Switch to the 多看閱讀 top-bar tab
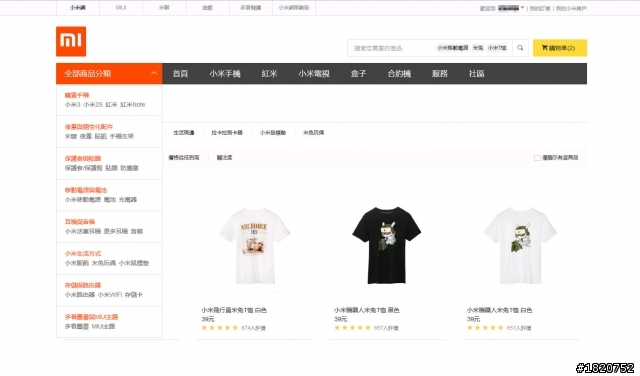The image size is (640, 376). (251, 8)
